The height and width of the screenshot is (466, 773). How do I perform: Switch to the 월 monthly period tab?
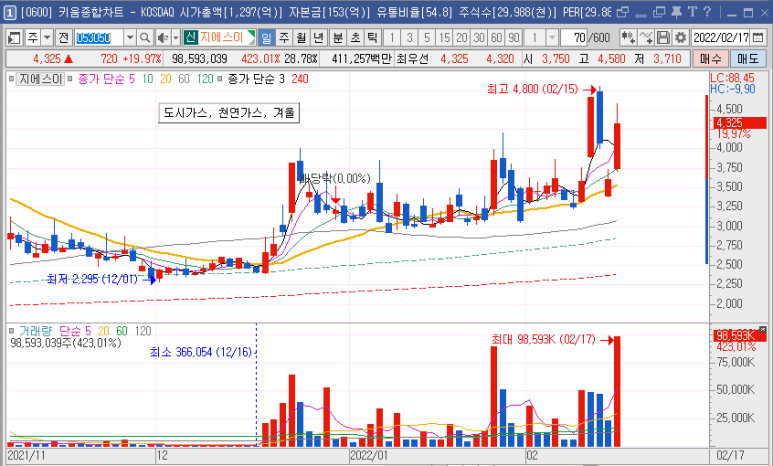click(x=301, y=37)
